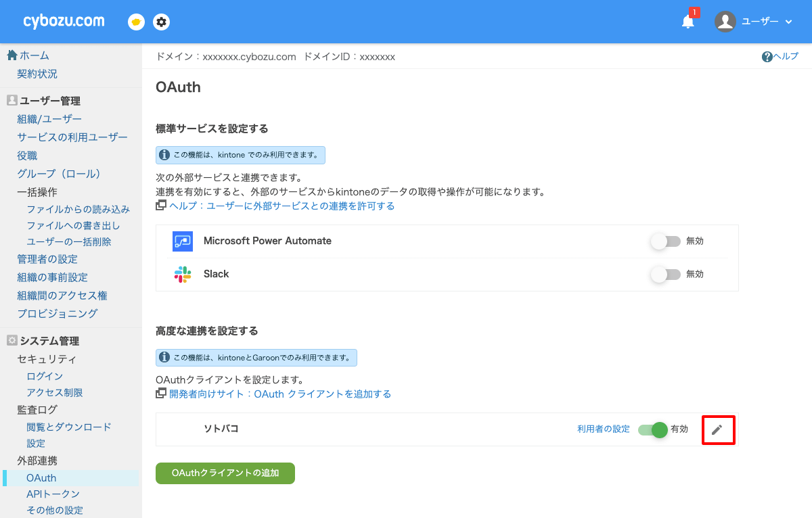Open the yellow app launcher icon
Image resolution: width=812 pixels, height=518 pixels.
[x=135, y=21]
